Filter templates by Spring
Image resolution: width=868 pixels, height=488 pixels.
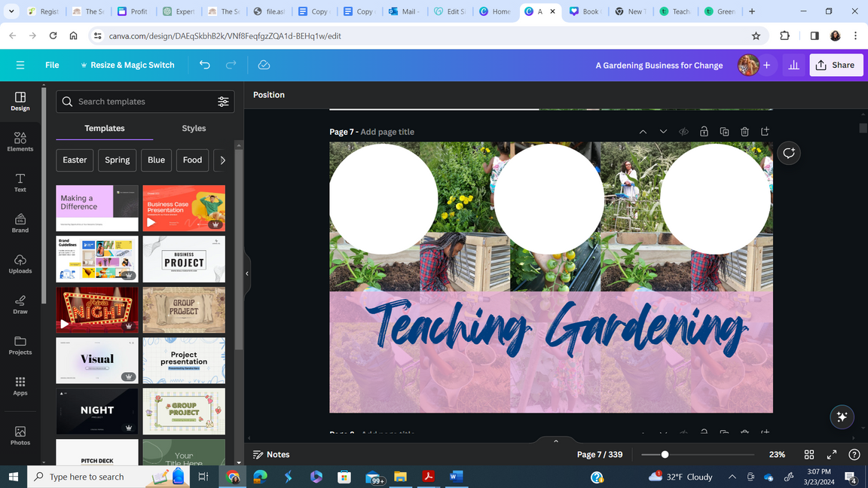pos(118,160)
